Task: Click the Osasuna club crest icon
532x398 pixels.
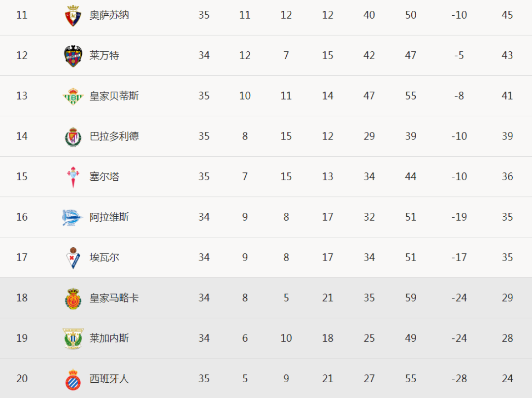Action: (x=73, y=15)
